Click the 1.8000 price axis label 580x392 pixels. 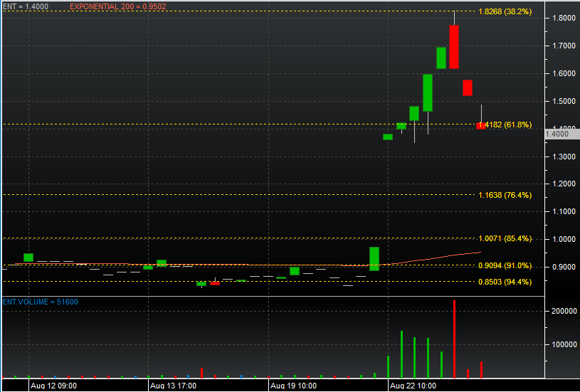pyautogui.click(x=564, y=18)
